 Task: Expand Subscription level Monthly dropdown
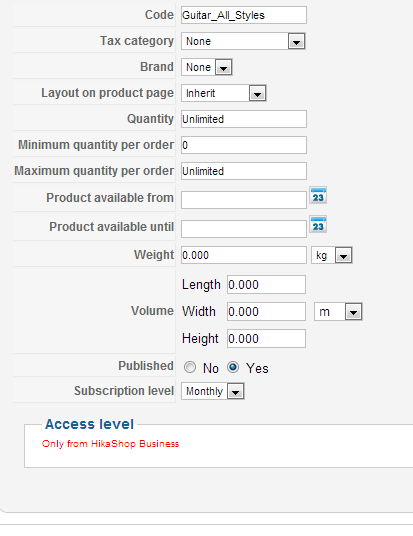click(x=213, y=391)
